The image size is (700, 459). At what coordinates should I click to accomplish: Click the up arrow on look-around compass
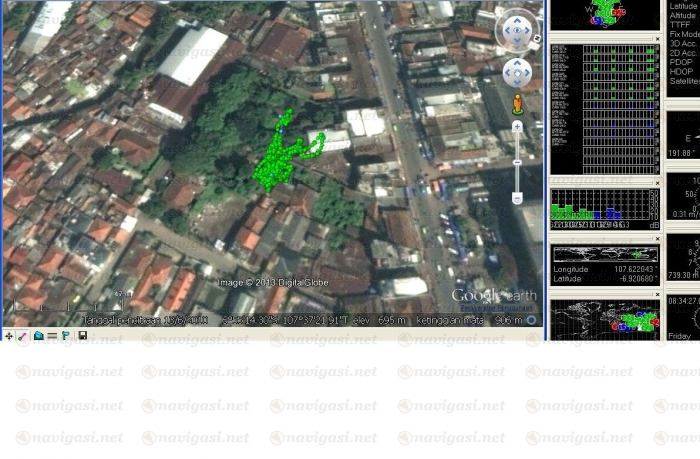click(516, 17)
